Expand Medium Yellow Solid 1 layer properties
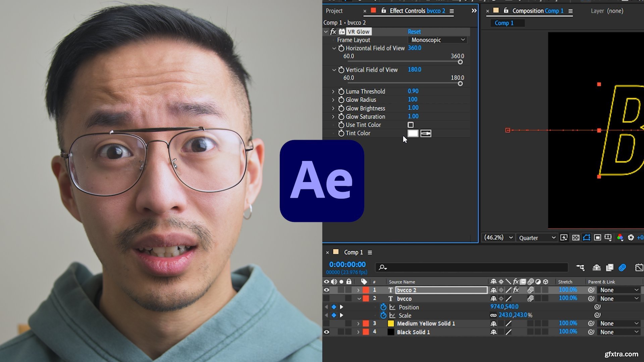 click(x=359, y=323)
